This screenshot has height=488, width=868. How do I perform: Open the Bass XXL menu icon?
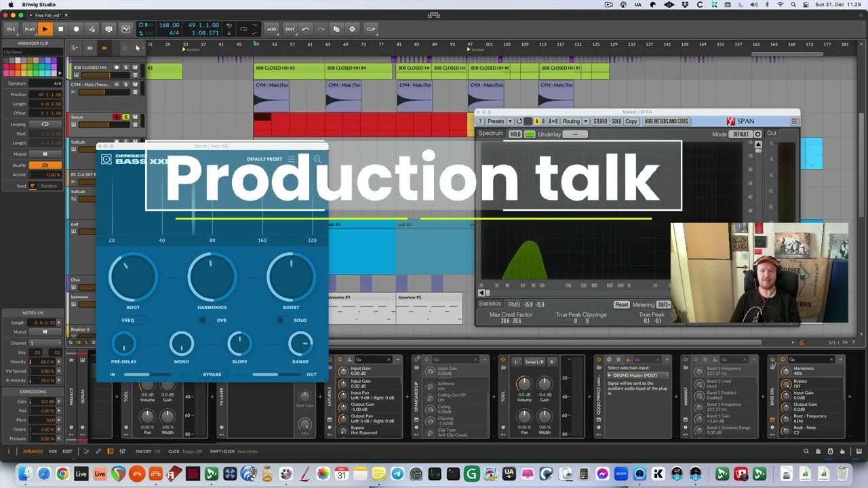click(292, 159)
